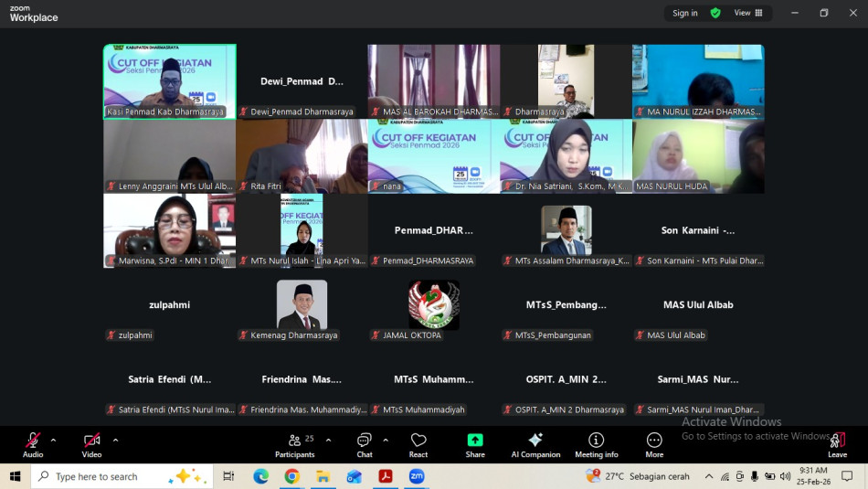Select Marwisna, S.PdI MIN 1 tile
The width and height of the screenshot is (868, 489).
pyautogui.click(x=169, y=230)
